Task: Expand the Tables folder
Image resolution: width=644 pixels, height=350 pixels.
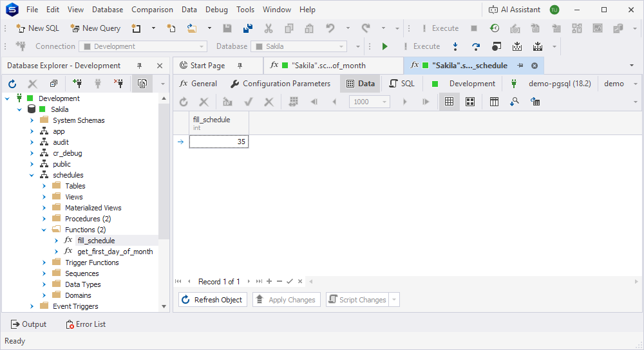Action: point(44,187)
